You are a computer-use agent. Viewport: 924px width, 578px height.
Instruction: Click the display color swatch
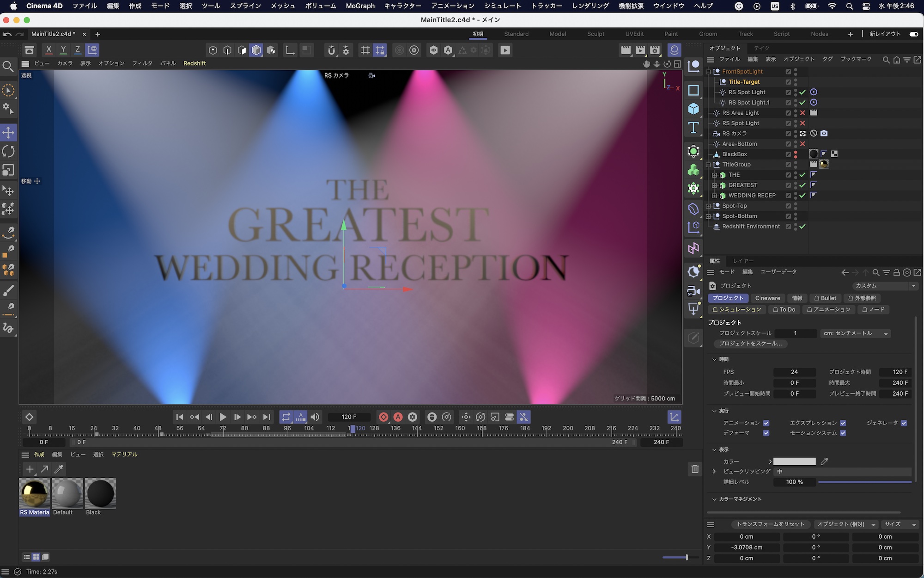point(794,461)
